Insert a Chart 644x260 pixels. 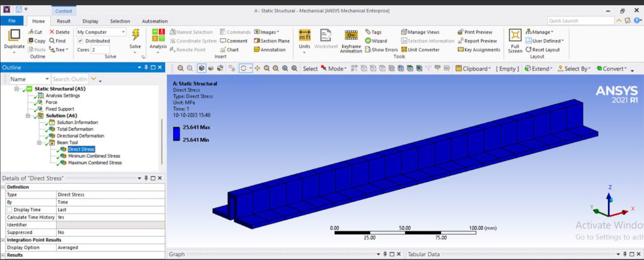point(229,50)
